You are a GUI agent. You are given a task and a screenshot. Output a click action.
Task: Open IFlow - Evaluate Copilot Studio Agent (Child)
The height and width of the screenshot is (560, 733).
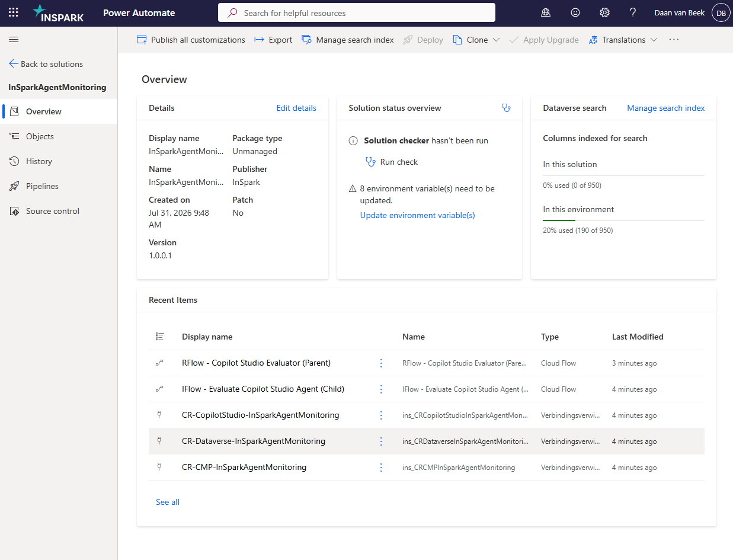(263, 389)
